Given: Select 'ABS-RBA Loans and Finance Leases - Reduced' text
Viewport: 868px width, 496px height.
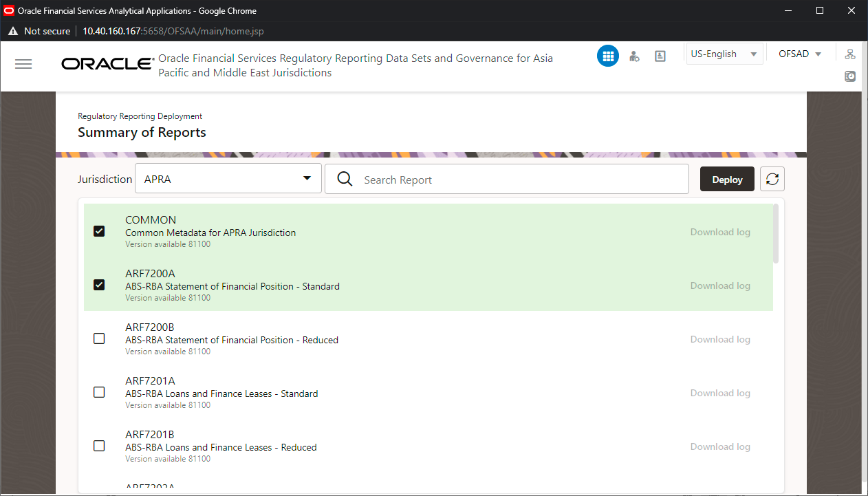Looking at the screenshot, I should [x=221, y=447].
